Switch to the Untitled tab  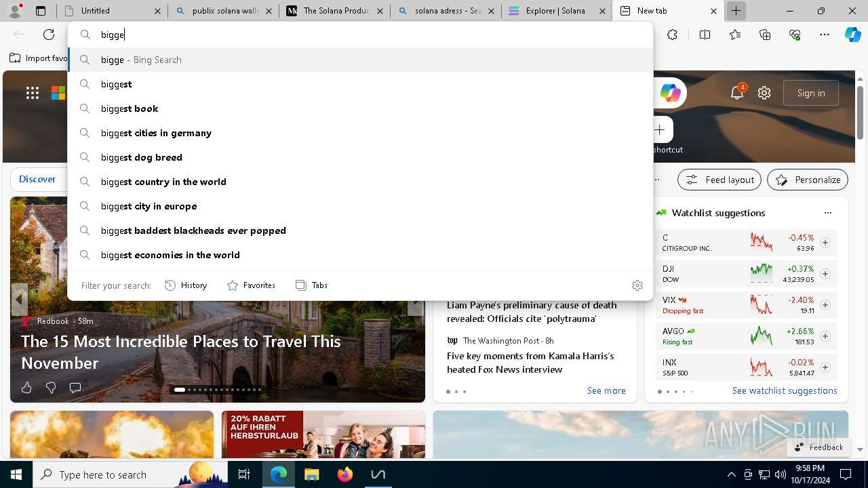(113, 11)
